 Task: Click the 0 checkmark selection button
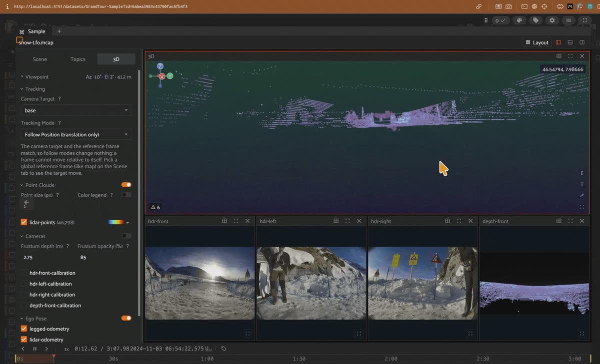(500, 20)
